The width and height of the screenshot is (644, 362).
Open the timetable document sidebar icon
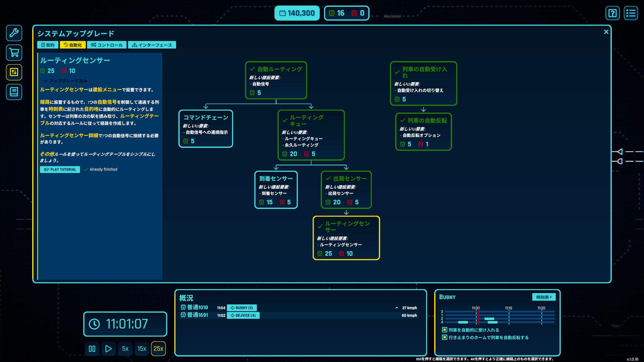pos(14,92)
